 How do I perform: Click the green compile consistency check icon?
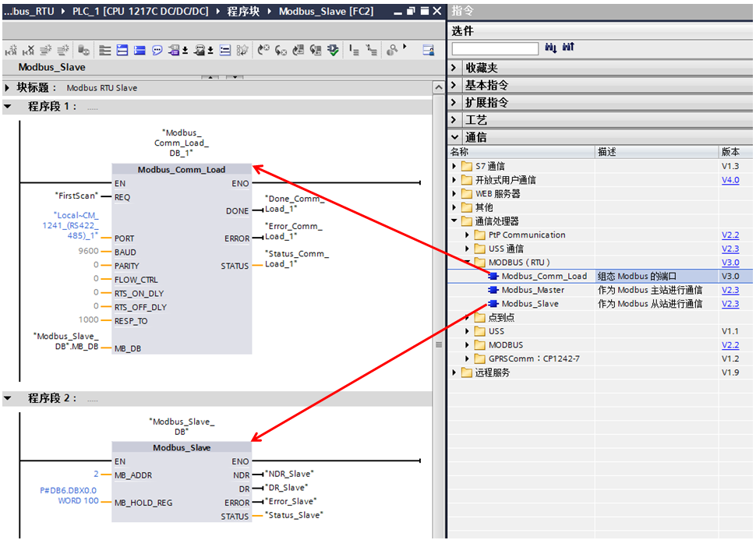[x=332, y=49]
